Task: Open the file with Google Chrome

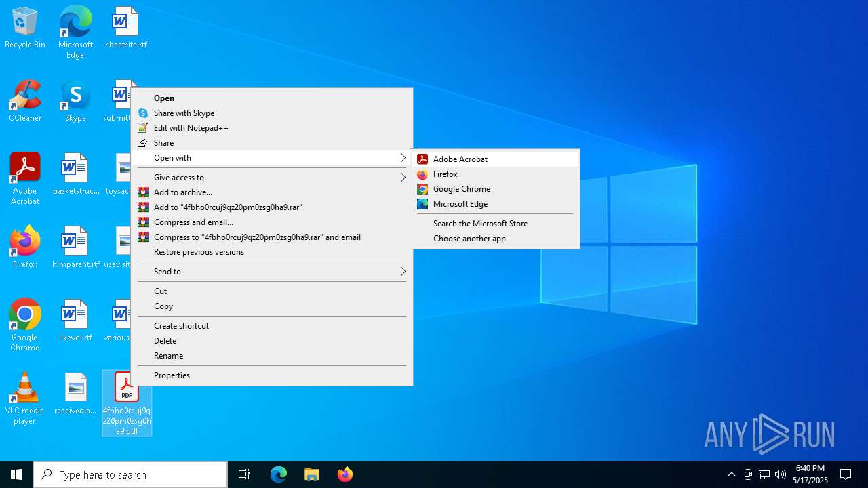Action: pyautogui.click(x=495, y=189)
